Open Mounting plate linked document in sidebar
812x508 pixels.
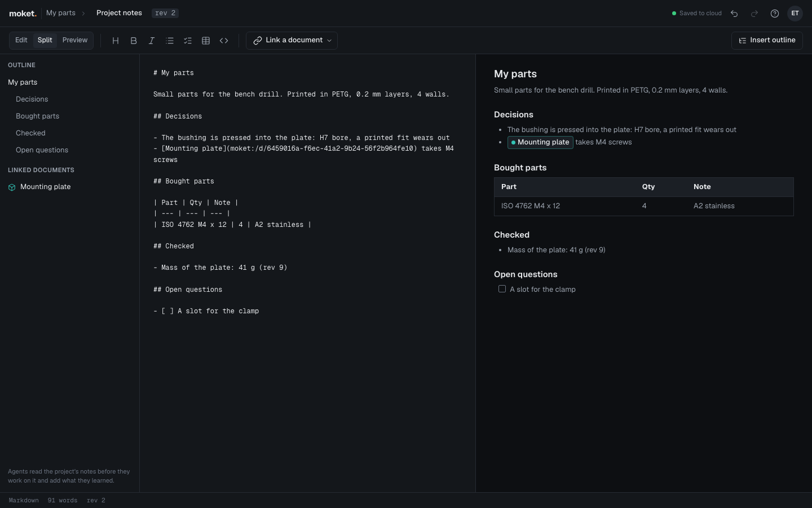39,187
